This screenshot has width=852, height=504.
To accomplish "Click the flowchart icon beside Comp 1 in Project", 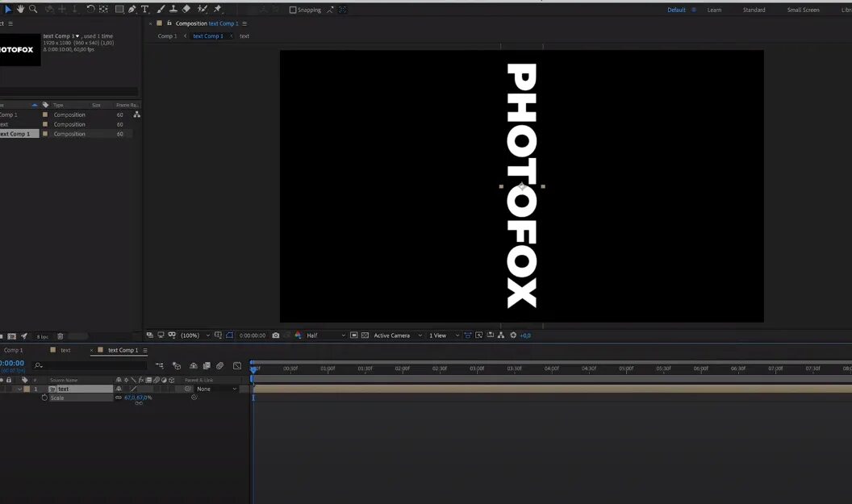I will point(137,115).
